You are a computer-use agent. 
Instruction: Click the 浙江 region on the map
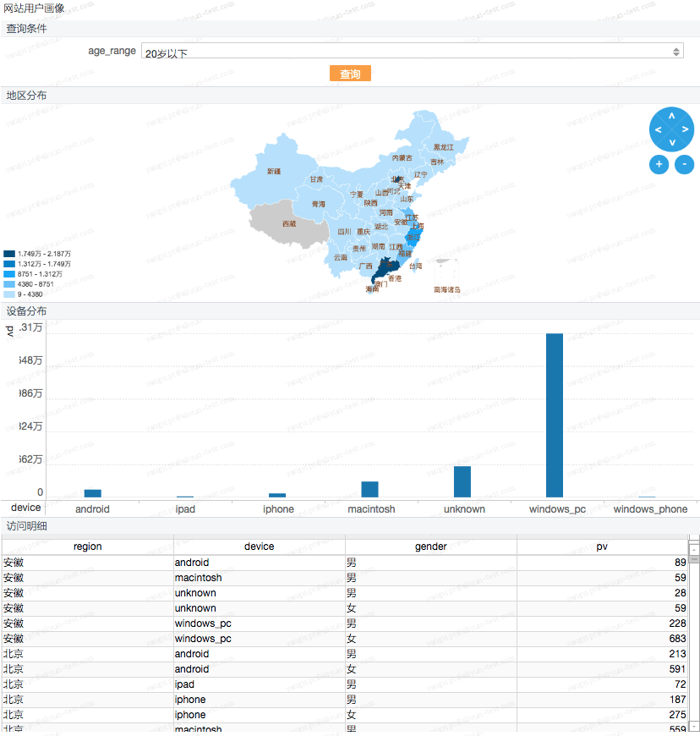click(x=413, y=238)
